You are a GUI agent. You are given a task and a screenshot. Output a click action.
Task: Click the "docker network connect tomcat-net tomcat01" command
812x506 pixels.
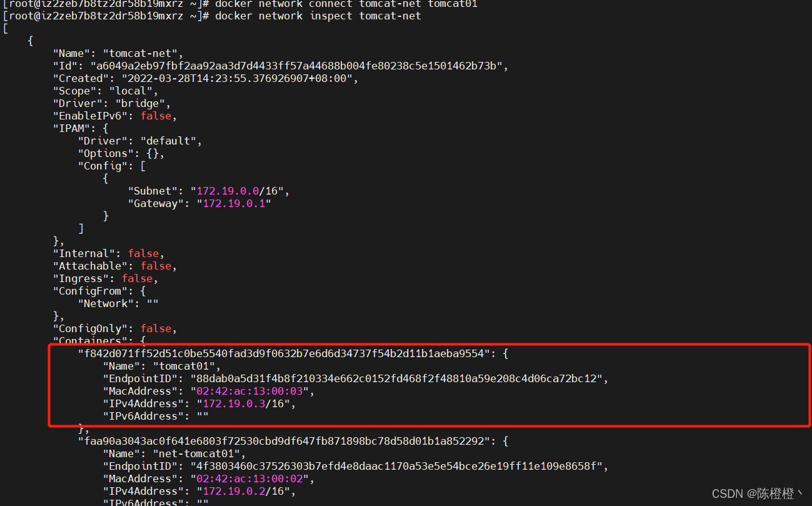(346, 4)
